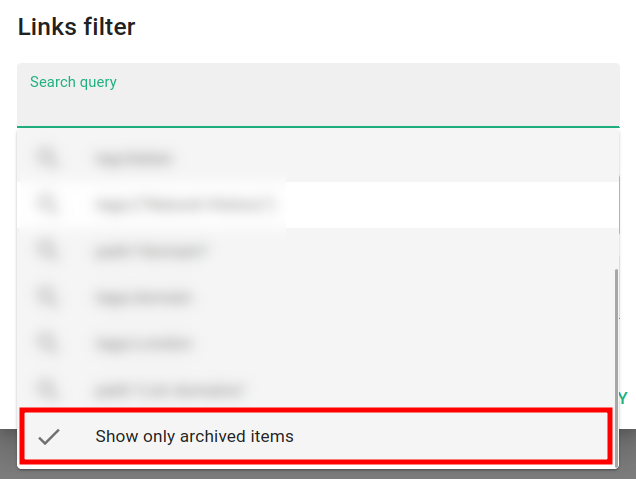Click the third suggestion's magnifier icon
Screen dimensions: 636x479
(x=47, y=251)
